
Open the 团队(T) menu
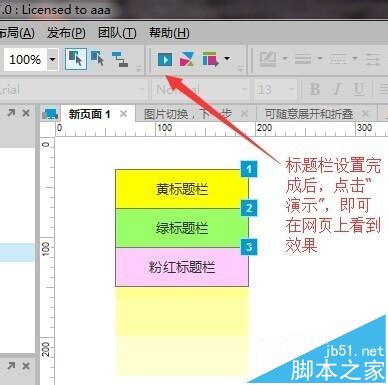coord(117,33)
